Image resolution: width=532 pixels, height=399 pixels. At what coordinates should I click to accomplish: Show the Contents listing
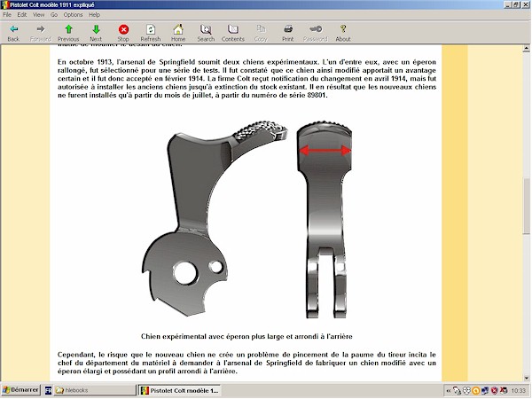pos(233,33)
